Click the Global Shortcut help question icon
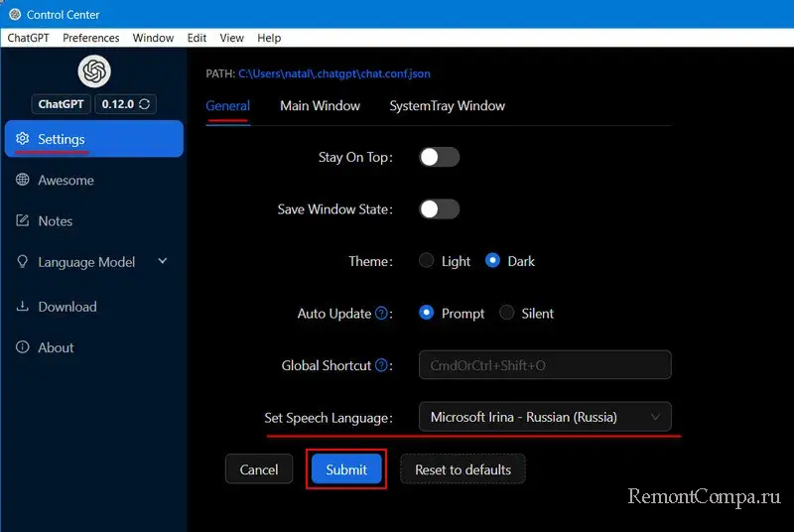 381,366
